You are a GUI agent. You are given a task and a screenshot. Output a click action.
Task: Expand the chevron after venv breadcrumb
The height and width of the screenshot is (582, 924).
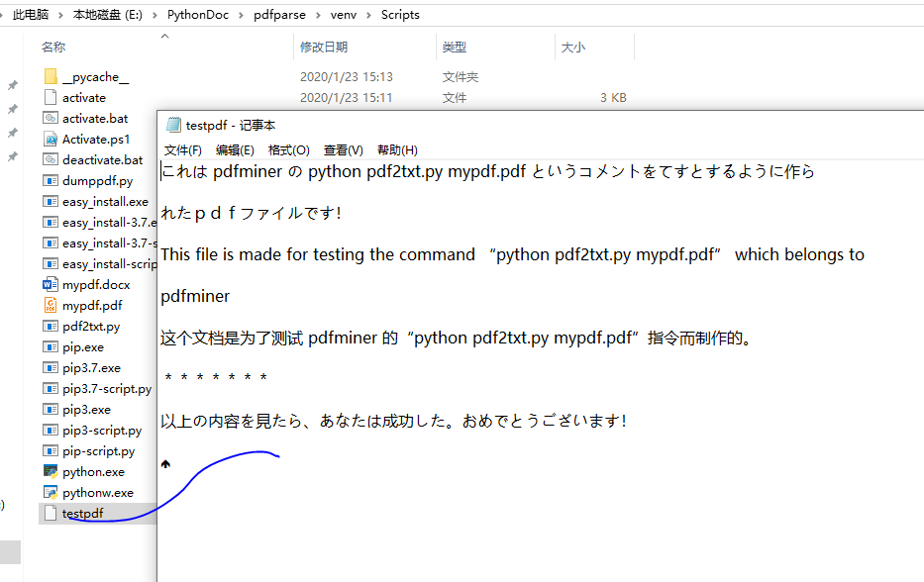368,15
